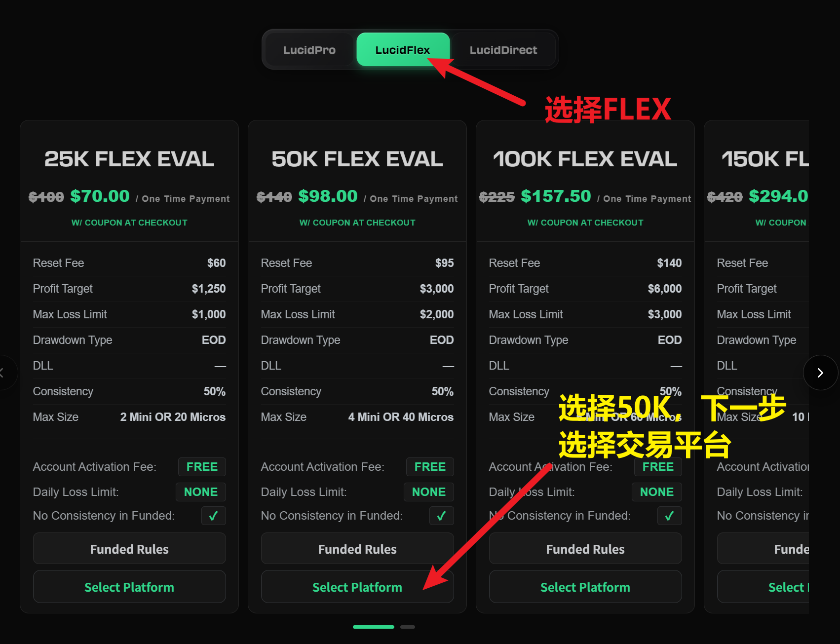Select Platform for 25K Flex Eval
The width and height of the screenshot is (840, 644).
(129, 587)
